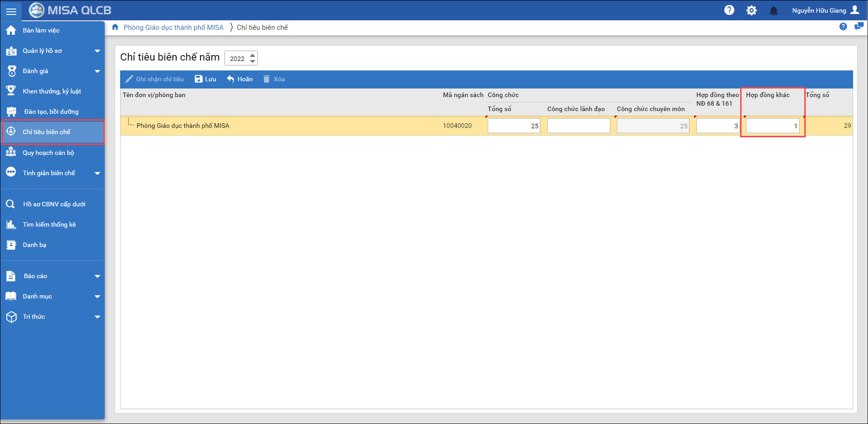Click the help question mark icon in header

point(729,10)
